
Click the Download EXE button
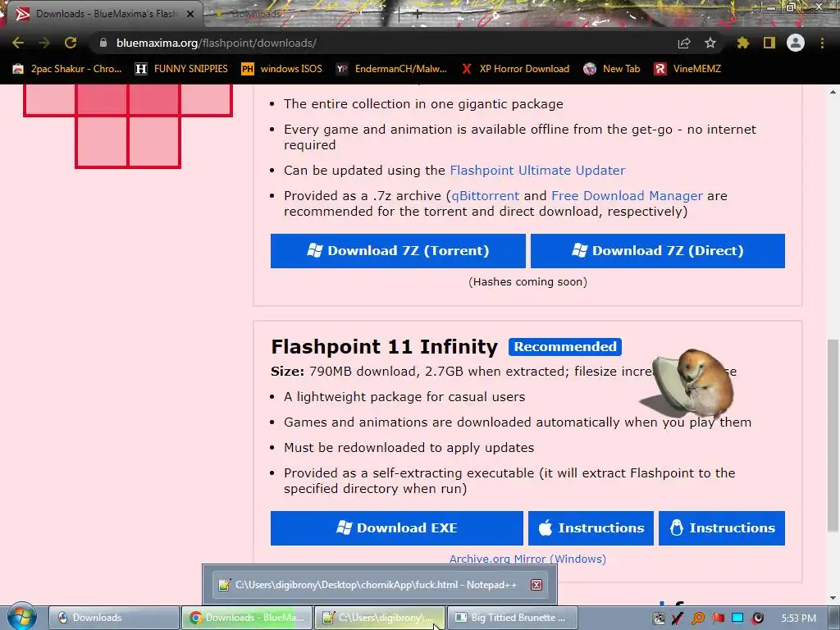396,528
